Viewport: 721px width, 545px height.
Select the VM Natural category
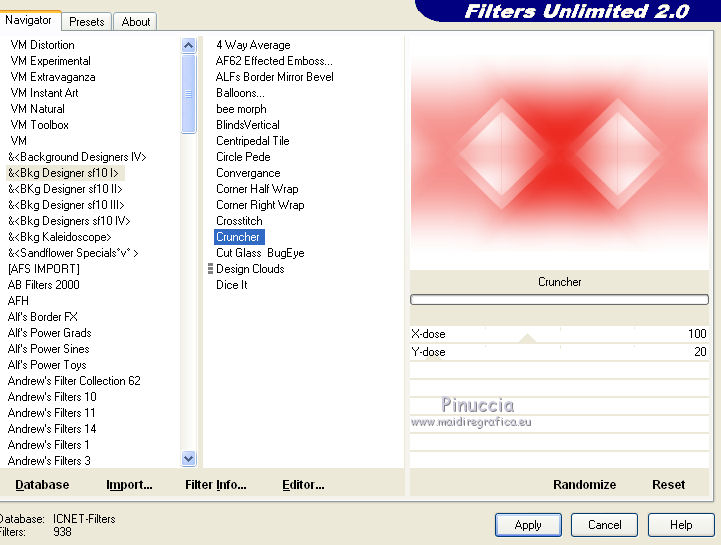(38, 109)
